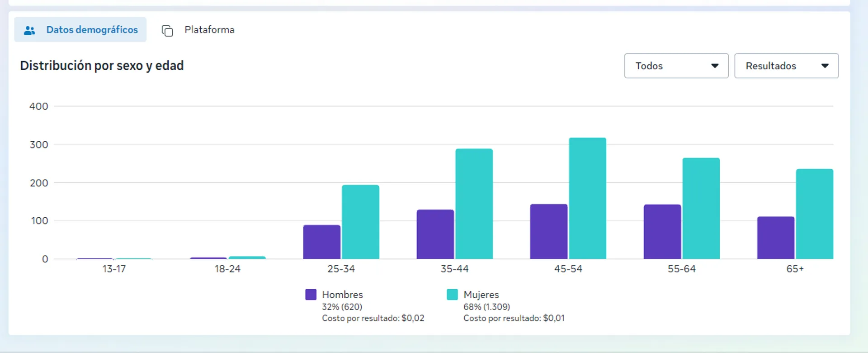868x353 pixels.
Task: Click the 100 y-axis value
Action: pos(39,221)
